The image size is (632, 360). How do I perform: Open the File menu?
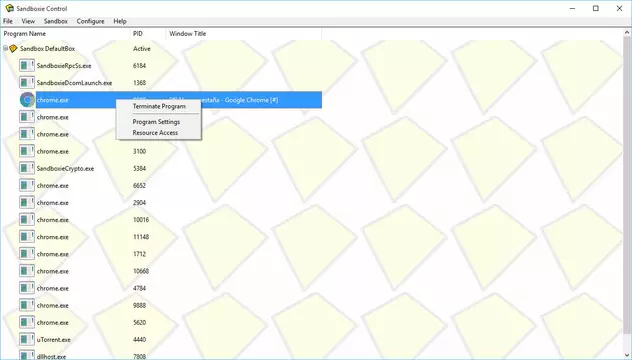coord(8,21)
